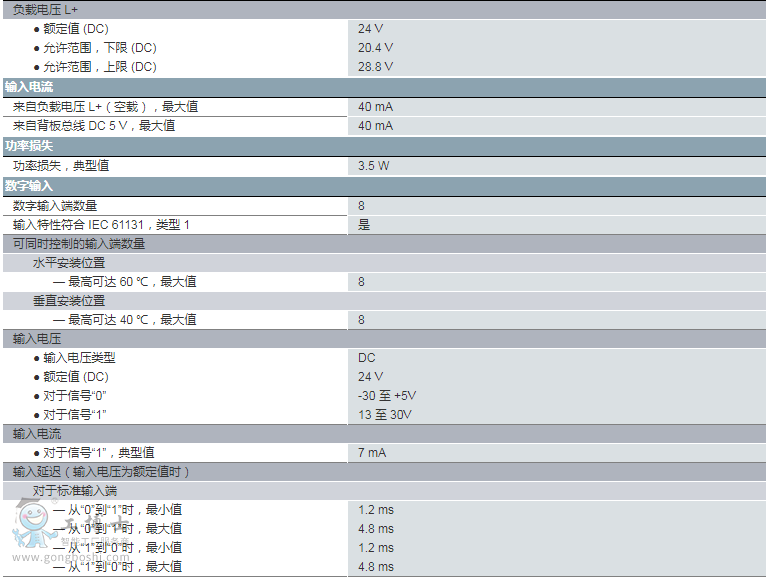The width and height of the screenshot is (766, 577).
Task: Click the 28.8 V upper limit value
Action: 376,67
